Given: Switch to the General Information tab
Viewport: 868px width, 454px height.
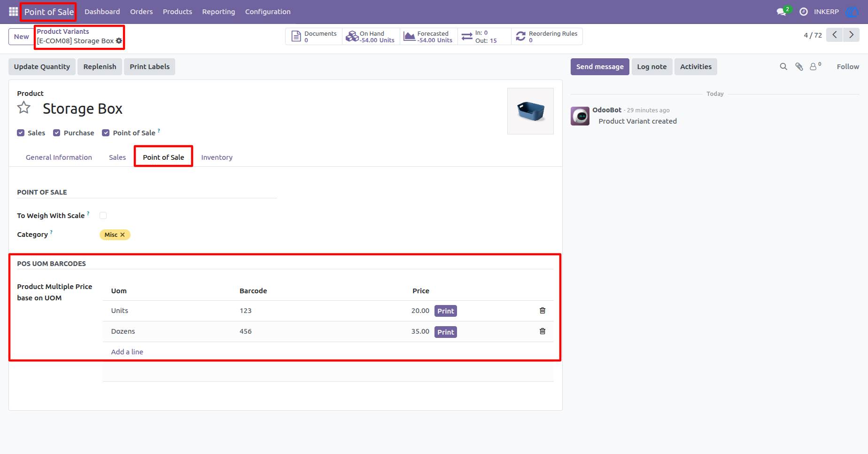Looking at the screenshot, I should pyautogui.click(x=59, y=157).
